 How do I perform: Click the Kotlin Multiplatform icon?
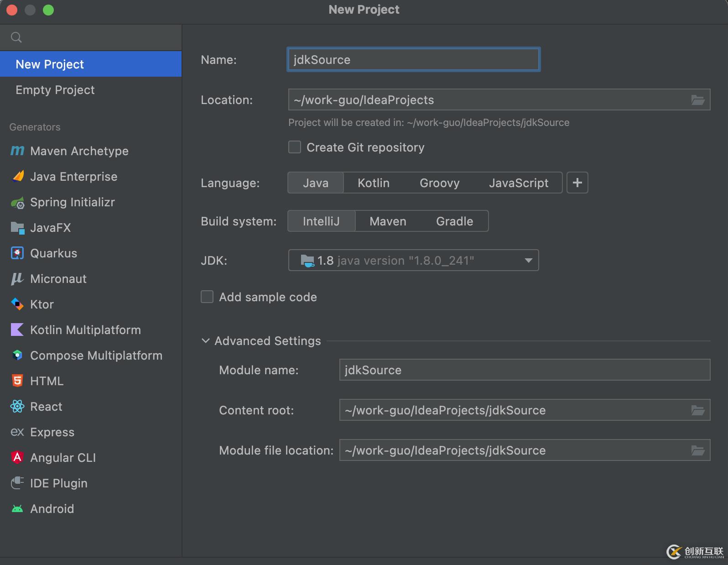click(17, 330)
